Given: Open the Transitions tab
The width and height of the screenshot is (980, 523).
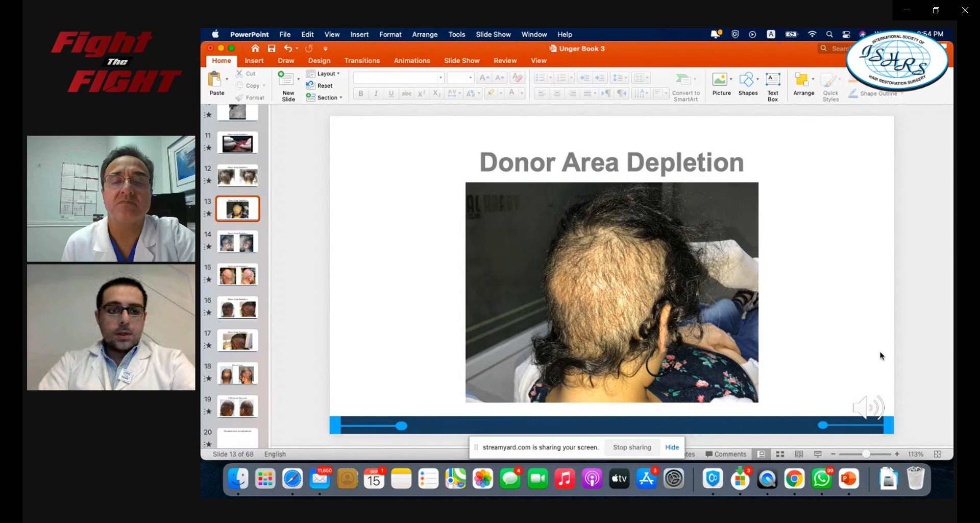Looking at the screenshot, I should 362,60.
